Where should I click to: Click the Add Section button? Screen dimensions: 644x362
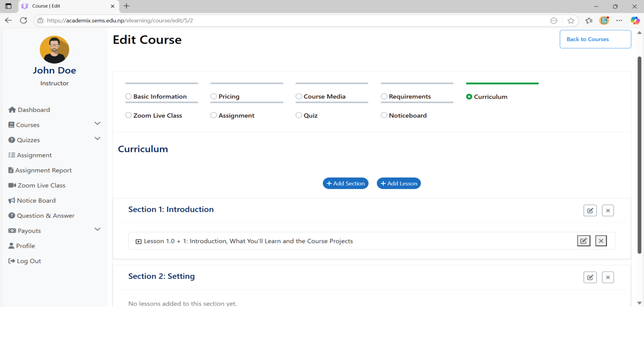click(346, 184)
